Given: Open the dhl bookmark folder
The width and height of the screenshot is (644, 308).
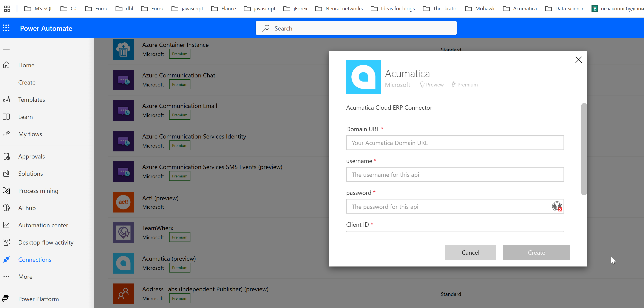Looking at the screenshot, I should [x=124, y=9].
